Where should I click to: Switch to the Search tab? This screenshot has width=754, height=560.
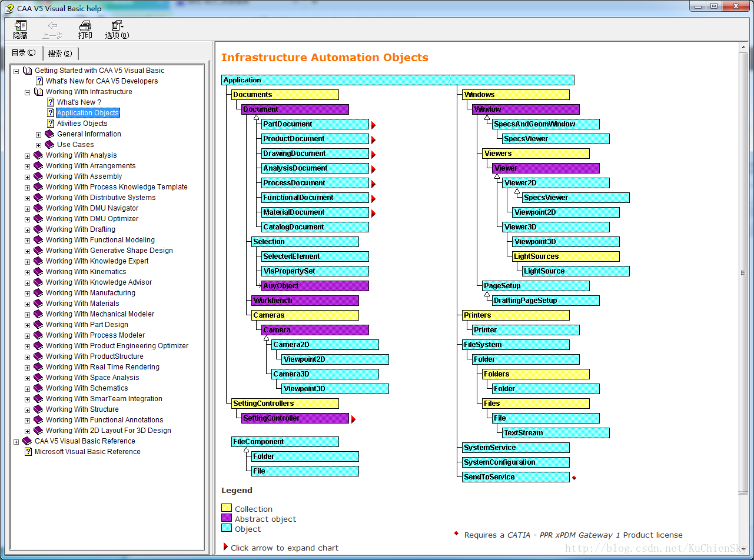(60, 54)
